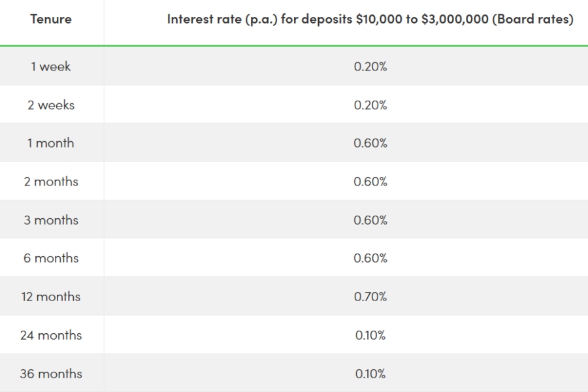Click the 0.60% rate for 1 month
This screenshot has width=588, height=392.
pos(370,143)
